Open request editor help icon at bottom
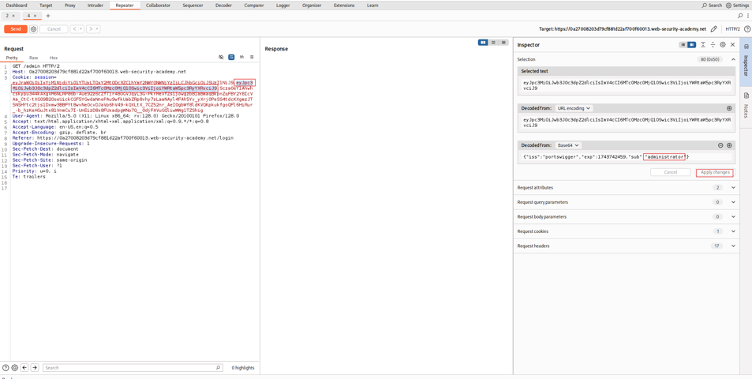Image resolution: width=755 pixels, height=380 pixels. 6,367
